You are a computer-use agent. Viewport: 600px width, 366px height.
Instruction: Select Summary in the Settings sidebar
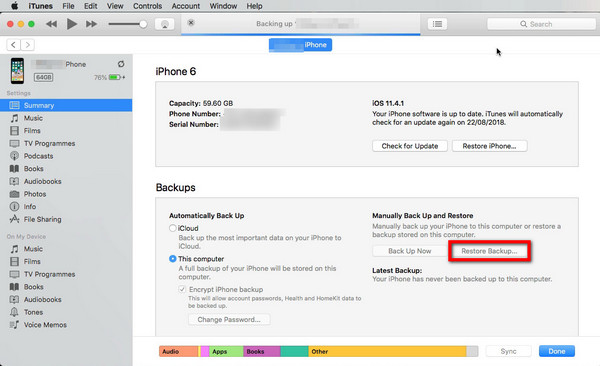tap(66, 105)
